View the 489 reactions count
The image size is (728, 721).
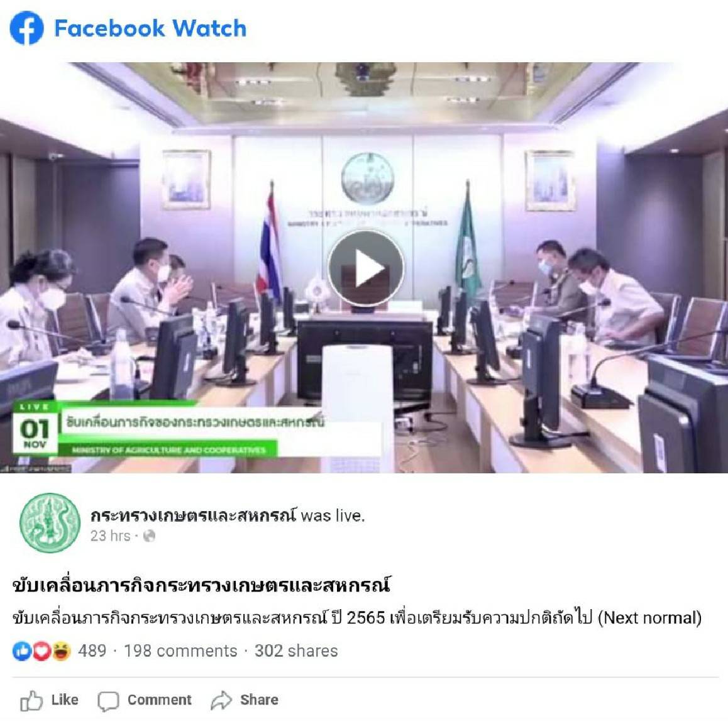92,651
